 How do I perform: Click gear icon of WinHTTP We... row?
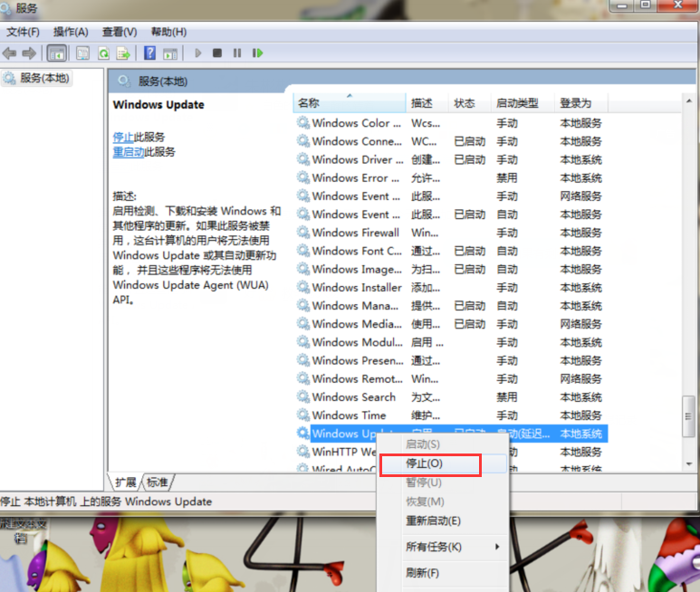click(303, 452)
